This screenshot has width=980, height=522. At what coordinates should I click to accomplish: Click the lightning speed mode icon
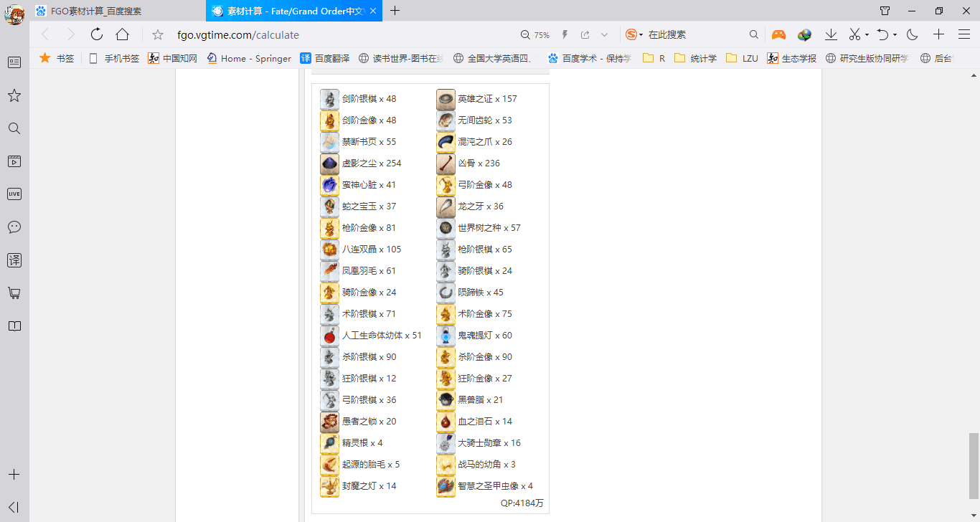[x=565, y=34]
